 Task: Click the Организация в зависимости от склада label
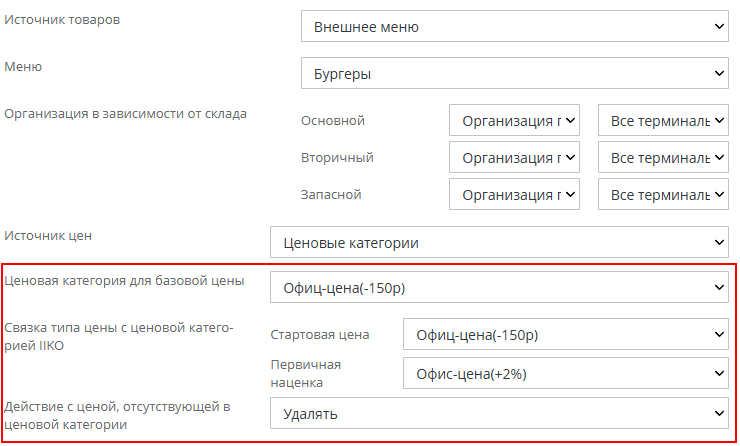126,113
